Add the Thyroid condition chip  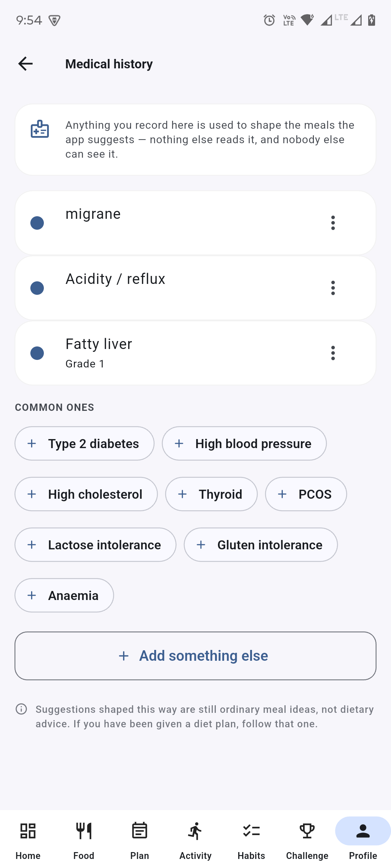point(211,494)
